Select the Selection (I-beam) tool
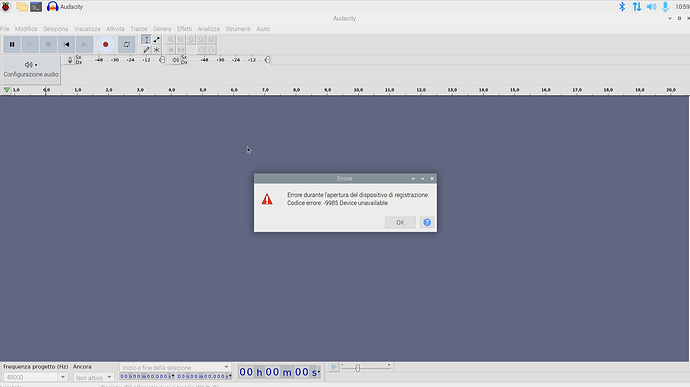 pyautogui.click(x=146, y=40)
